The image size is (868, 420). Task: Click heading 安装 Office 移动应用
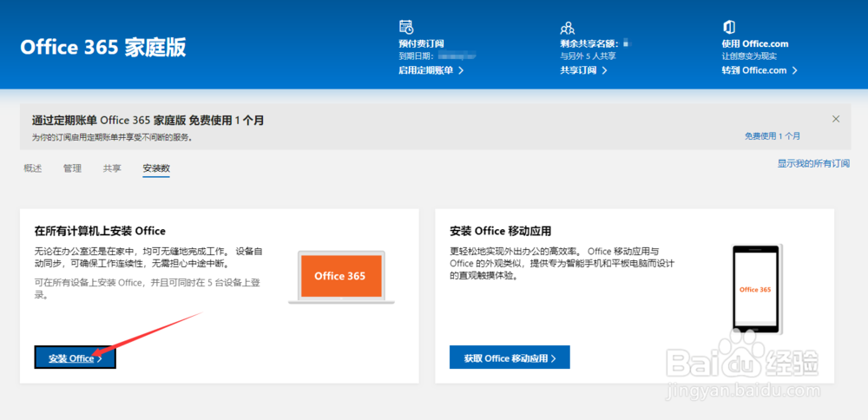click(501, 231)
